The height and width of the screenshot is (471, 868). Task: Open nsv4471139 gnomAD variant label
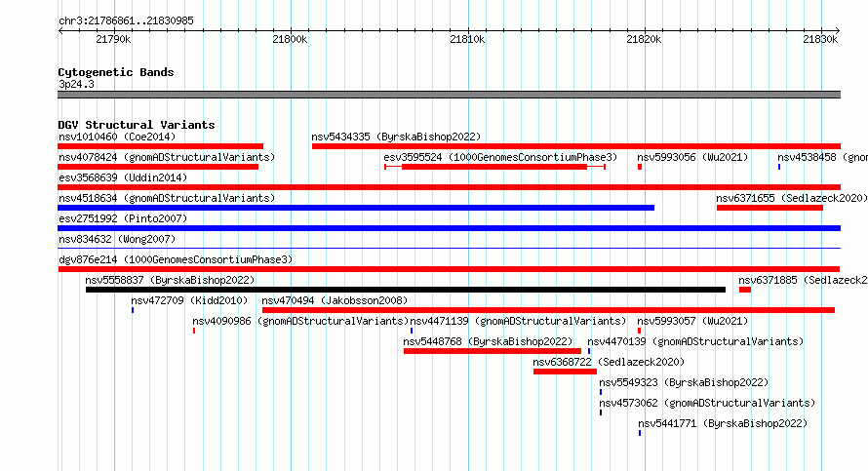click(x=518, y=321)
